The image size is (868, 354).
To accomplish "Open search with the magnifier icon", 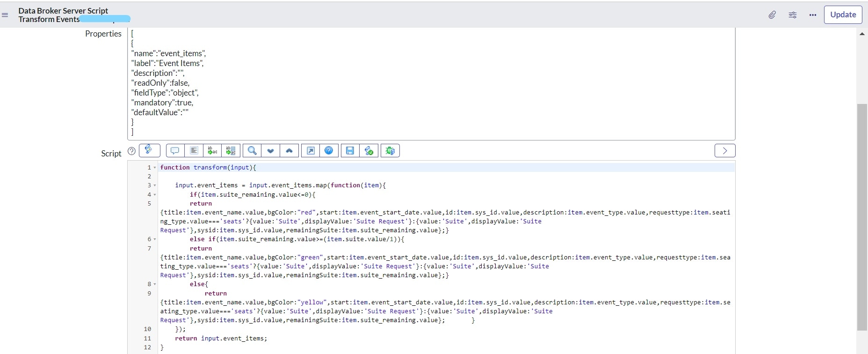I will 252,151.
